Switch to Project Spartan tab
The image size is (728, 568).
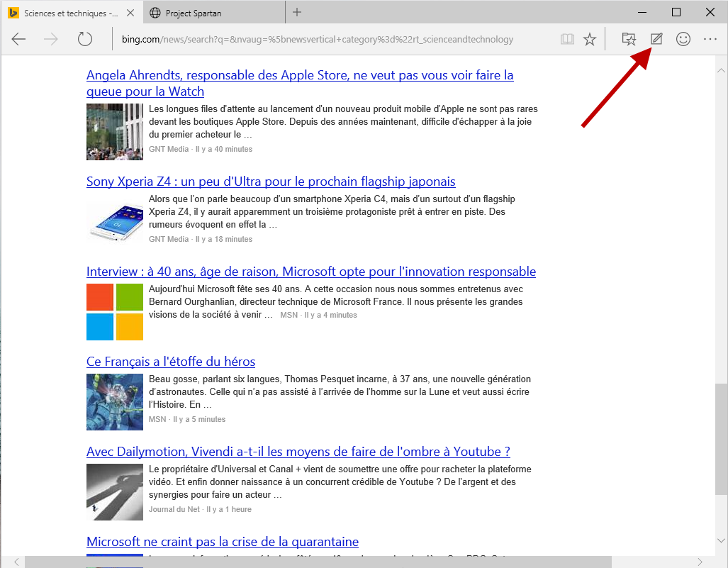pyautogui.click(x=215, y=13)
